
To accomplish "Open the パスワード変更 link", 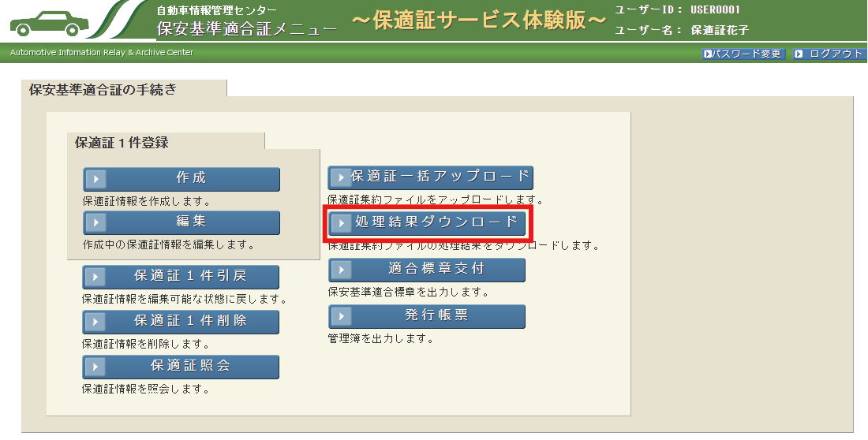I will coord(746,54).
